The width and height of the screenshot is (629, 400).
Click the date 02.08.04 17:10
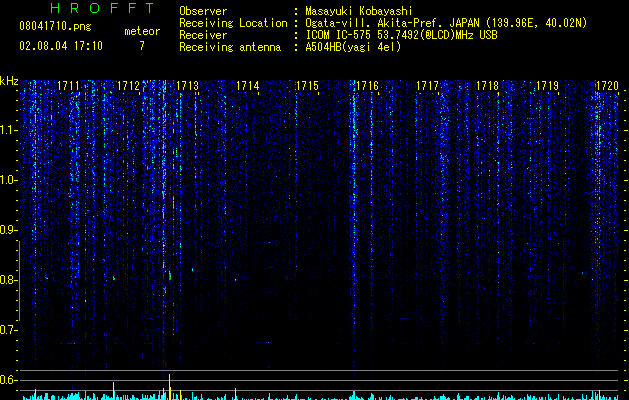coord(61,46)
